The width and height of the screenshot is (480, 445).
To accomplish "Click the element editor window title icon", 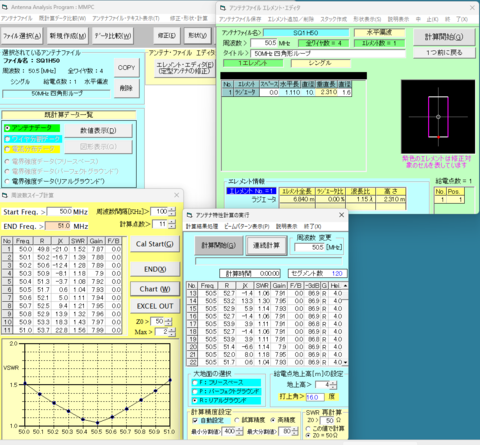I will pyautogui.click(x=223, y=8).
